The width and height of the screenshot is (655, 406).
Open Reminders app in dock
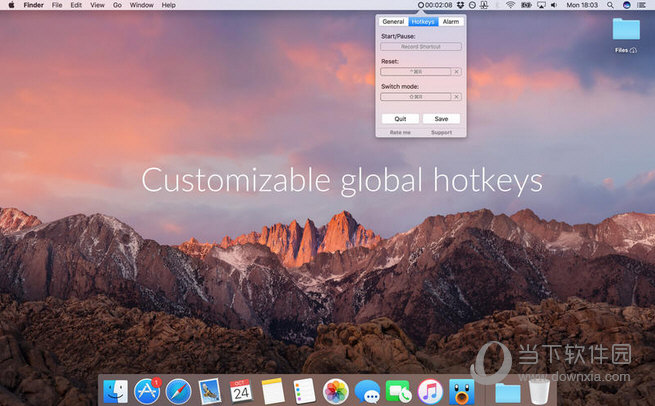(304, 391)
